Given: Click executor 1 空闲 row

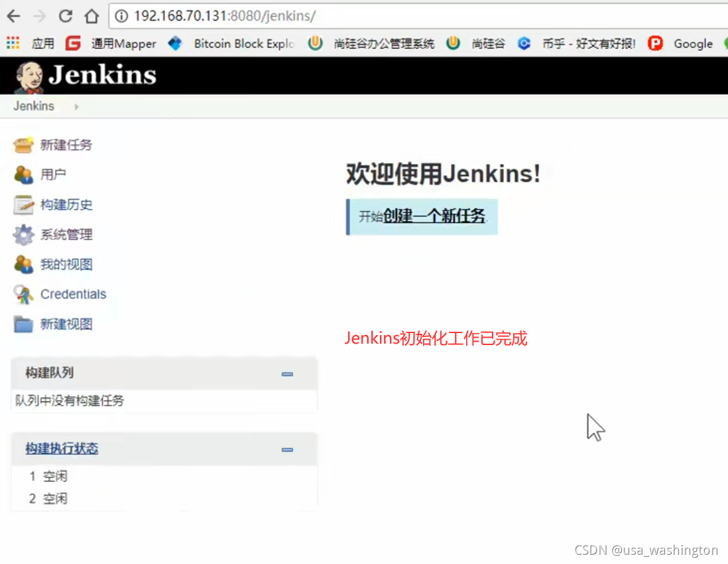Looking at the screenshot, I should (164, 476).
